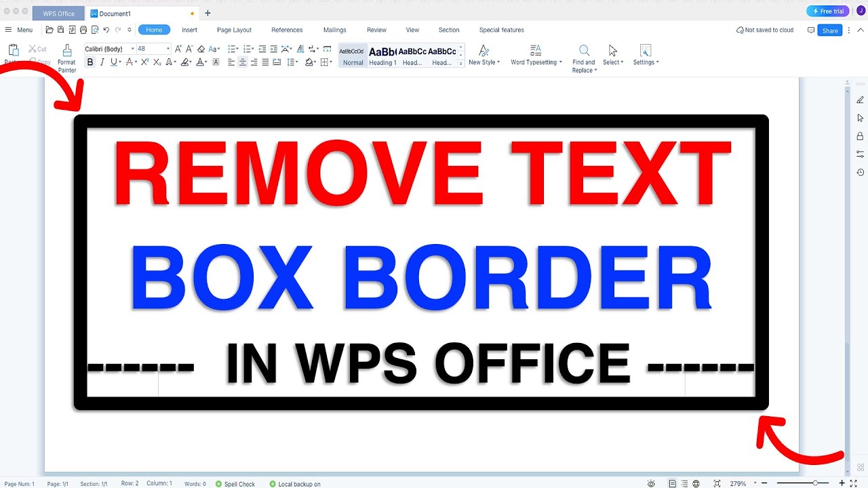Toggle Align Left paragraph alignment

(231, 62)
